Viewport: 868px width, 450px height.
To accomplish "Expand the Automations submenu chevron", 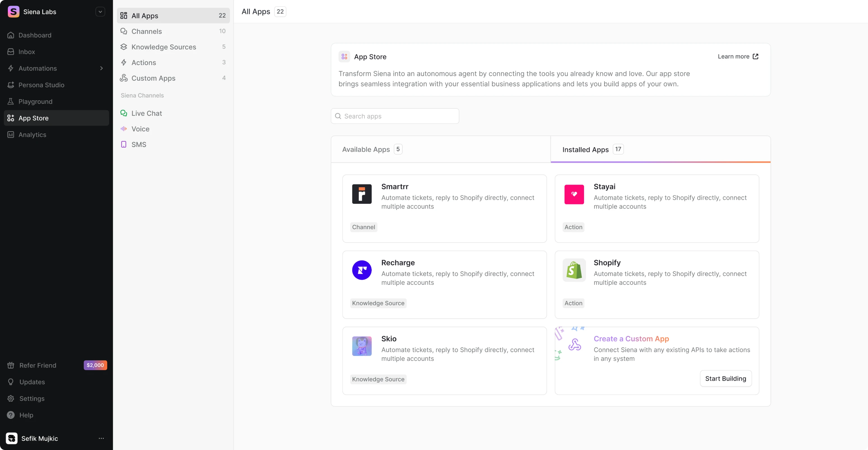I will click(x=101, y=68).
